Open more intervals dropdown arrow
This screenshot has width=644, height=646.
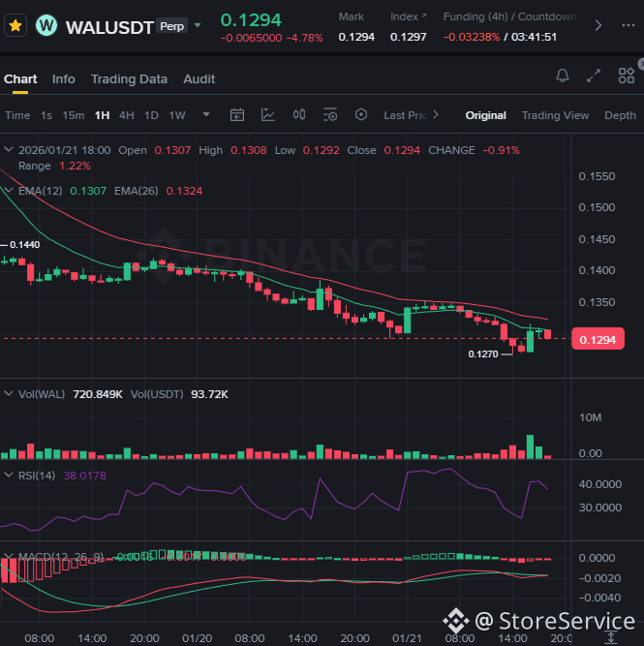(x=206, y=114)
